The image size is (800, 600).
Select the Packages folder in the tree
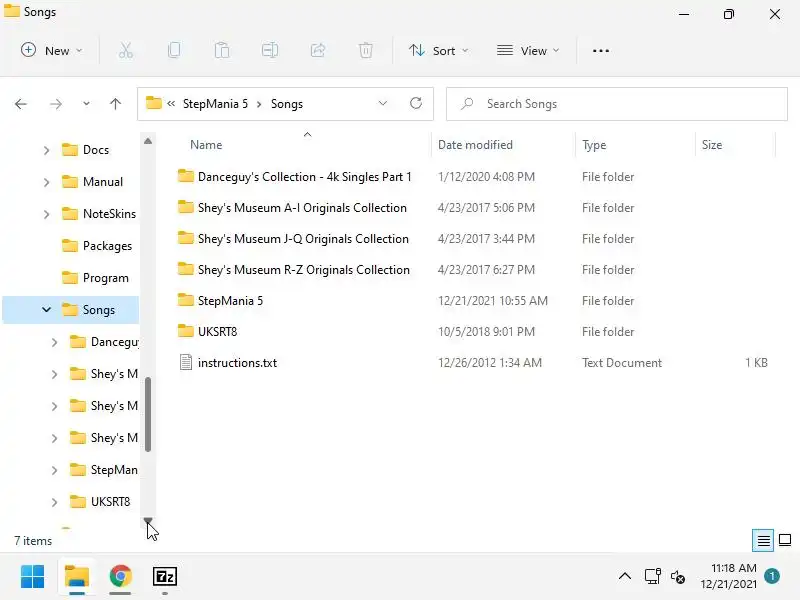pos(107,246)
